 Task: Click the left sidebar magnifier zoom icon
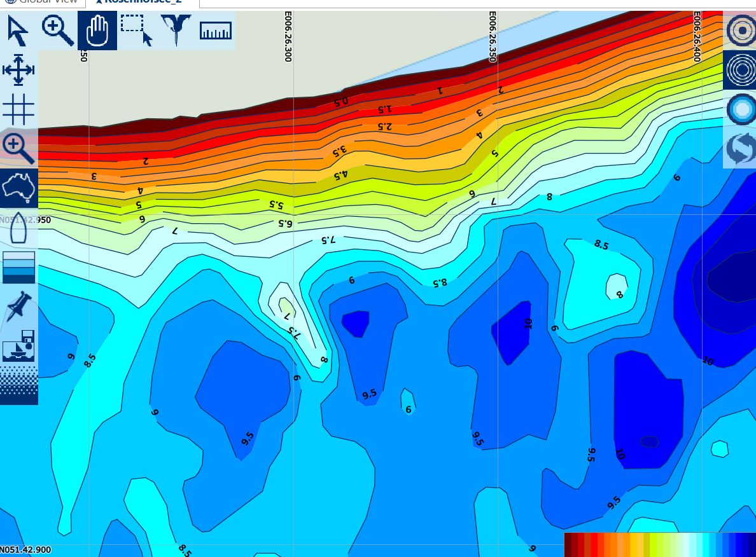tap(18, 149)
